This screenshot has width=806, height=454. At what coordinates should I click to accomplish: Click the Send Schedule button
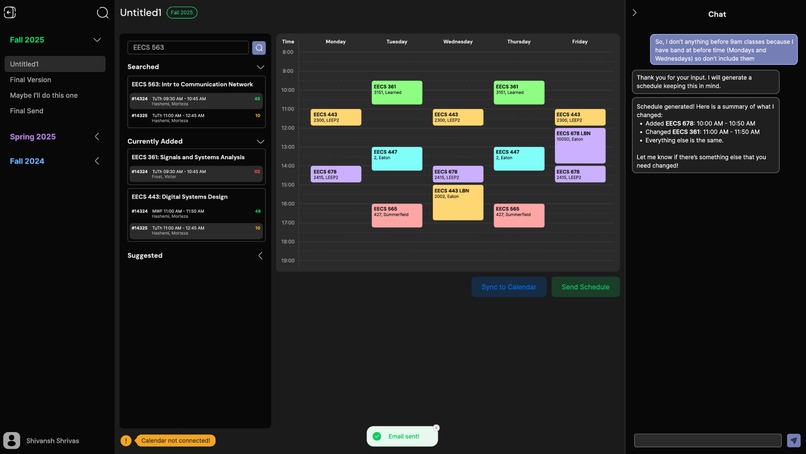[x=585, y=287]
